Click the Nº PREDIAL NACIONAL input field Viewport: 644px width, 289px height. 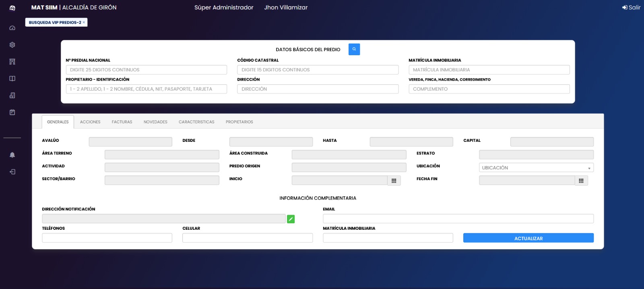coord(146,70)
